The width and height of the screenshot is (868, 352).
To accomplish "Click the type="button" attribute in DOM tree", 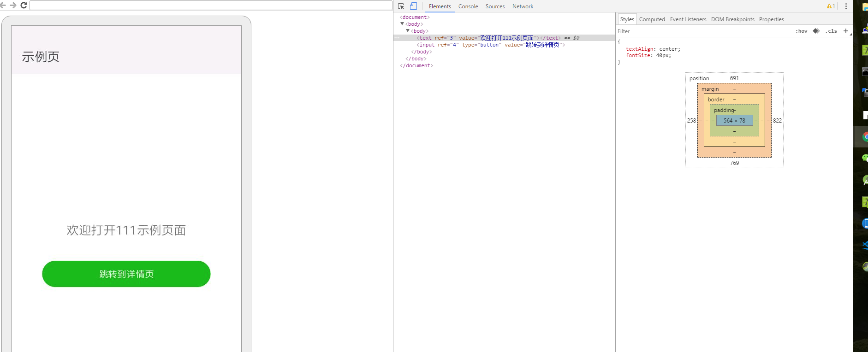I will tap(482, 45).
